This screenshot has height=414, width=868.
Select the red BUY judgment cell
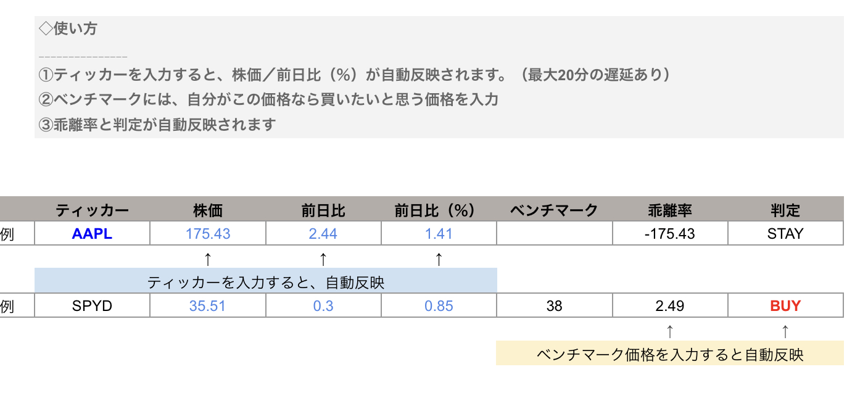point(785,305)
